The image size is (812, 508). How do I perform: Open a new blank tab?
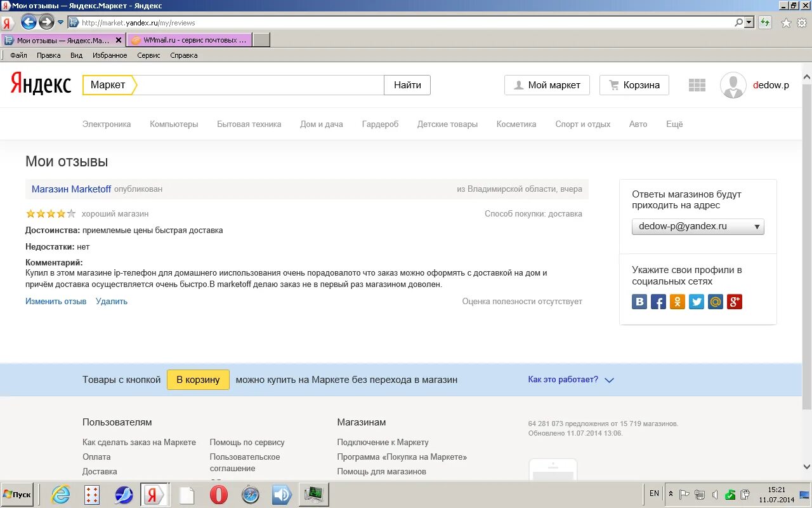point(261,40)
